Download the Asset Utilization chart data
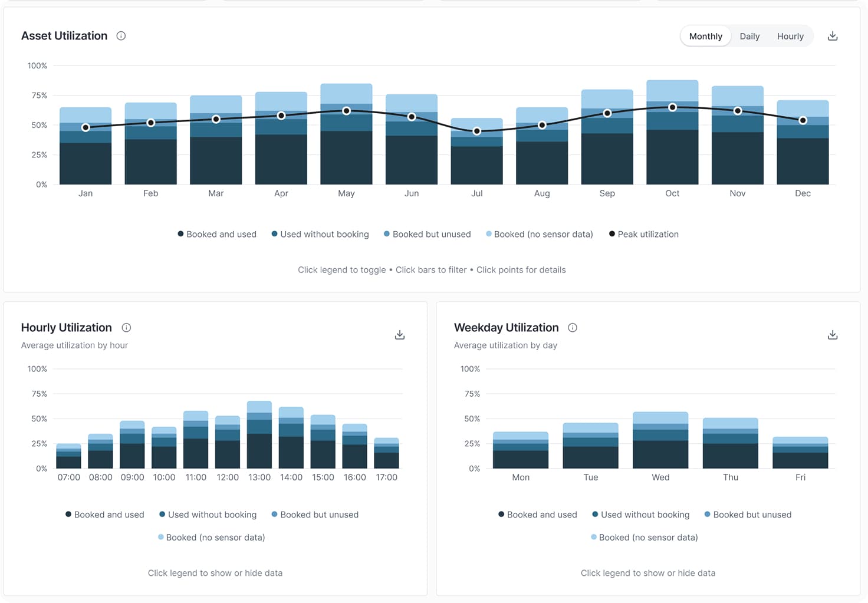868x603 pixels. click(x=832, y=35)
